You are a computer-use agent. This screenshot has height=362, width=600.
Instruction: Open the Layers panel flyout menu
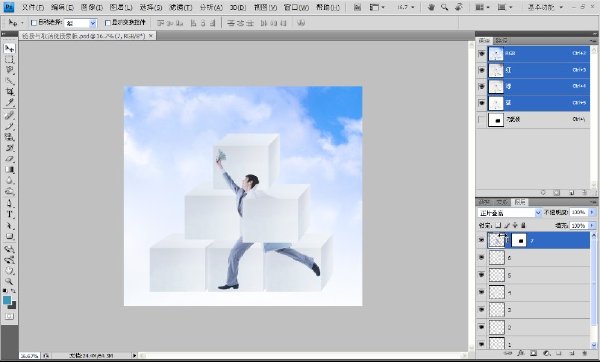pos(593,202)
